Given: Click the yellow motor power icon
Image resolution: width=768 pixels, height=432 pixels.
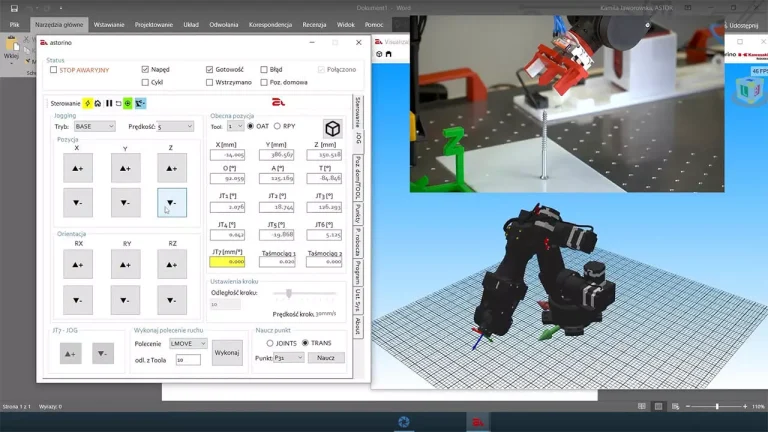Looking at the screenshot, I should click(88, 103).
